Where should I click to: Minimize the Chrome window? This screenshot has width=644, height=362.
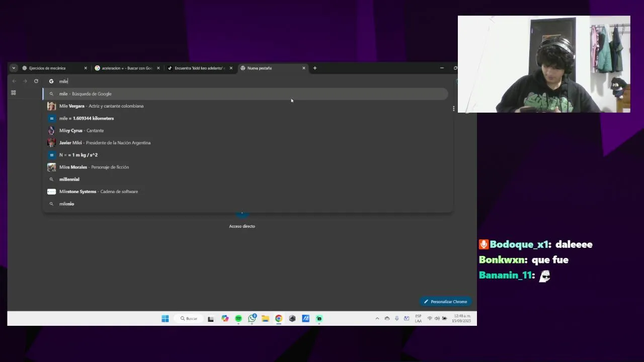442,68
